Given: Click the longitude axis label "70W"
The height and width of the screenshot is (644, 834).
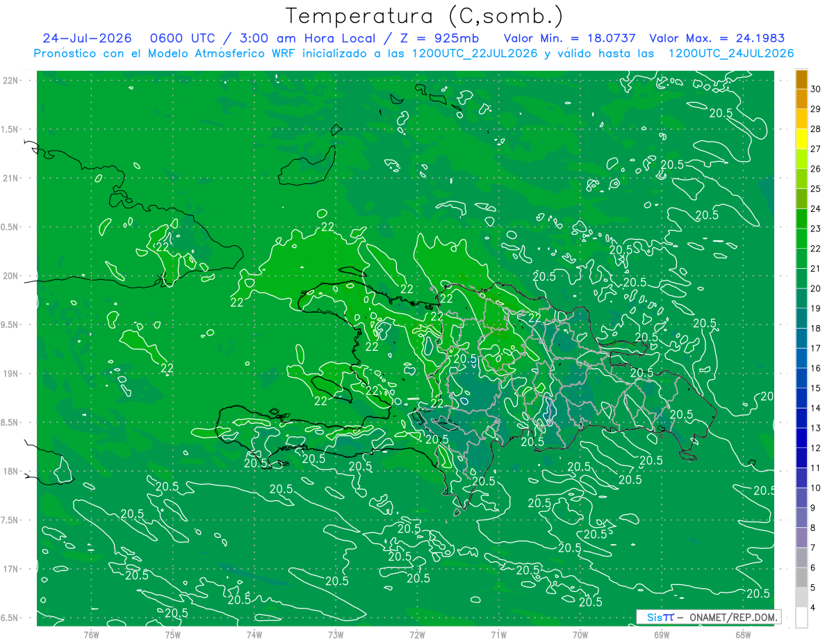Looking at the screenshot, I should [x=580, y=634].
